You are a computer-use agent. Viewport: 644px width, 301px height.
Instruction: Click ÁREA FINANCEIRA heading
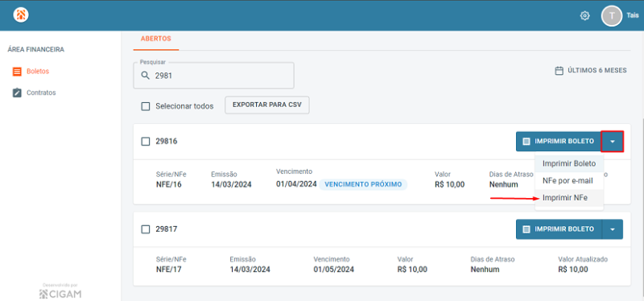click(x=36, y=50)
